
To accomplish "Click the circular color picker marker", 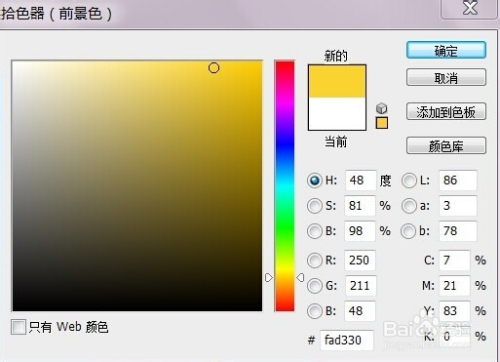I will click(x=214, y=68).
